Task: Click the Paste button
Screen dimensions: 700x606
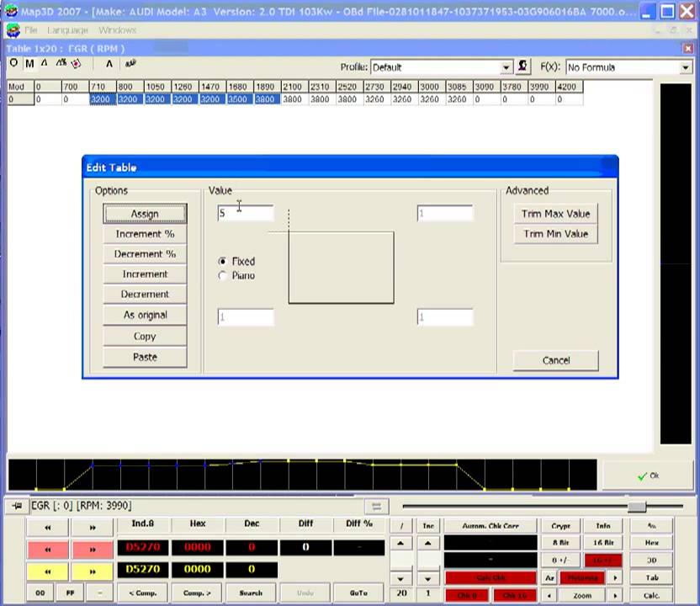Action: click(145, 357)
